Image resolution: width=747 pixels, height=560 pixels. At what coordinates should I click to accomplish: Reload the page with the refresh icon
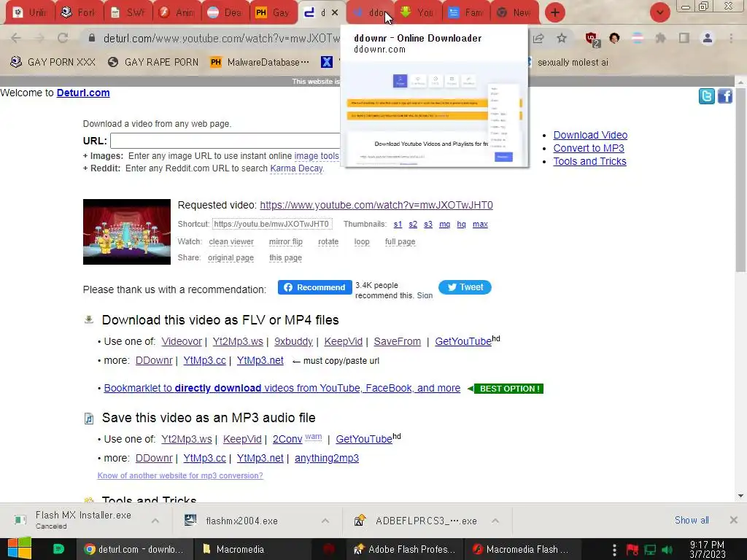(x=63, y=38)
